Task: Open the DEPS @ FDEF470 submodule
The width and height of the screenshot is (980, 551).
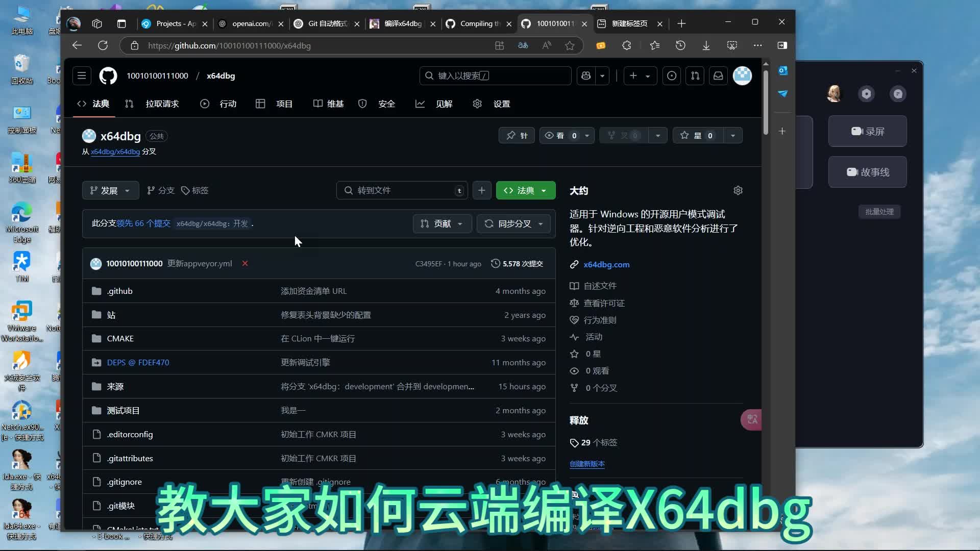Action: pyautogui.click(x=138, y=362)
